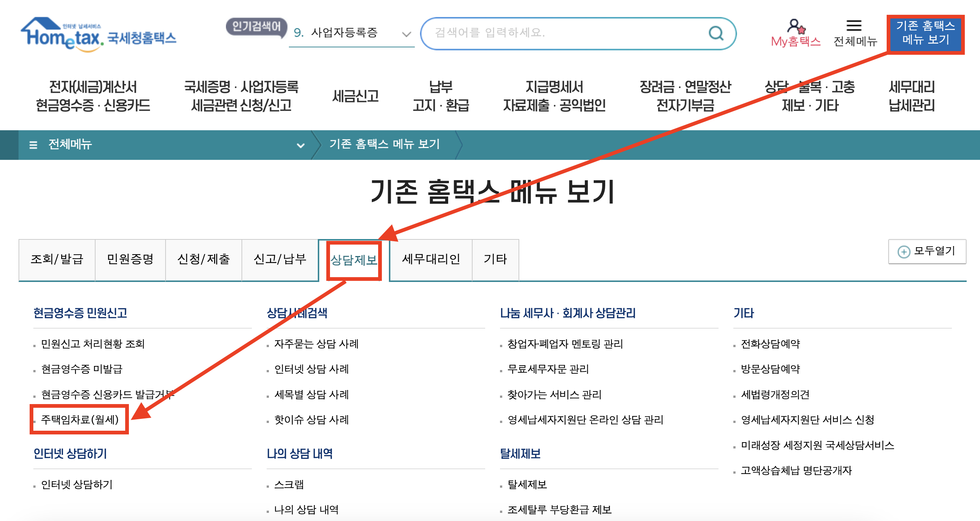
Task: Open 장려금·연말정산 전자기부금 menu
Action: click(685, 96)
